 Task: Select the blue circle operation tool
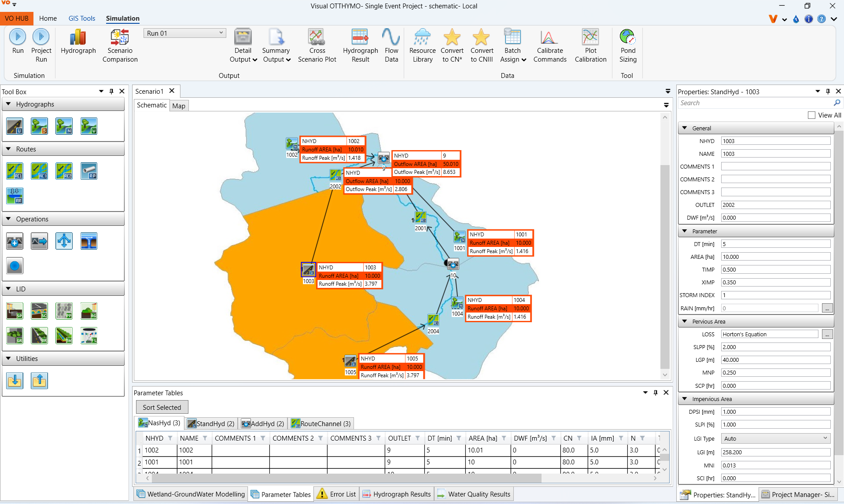(15, 266)
